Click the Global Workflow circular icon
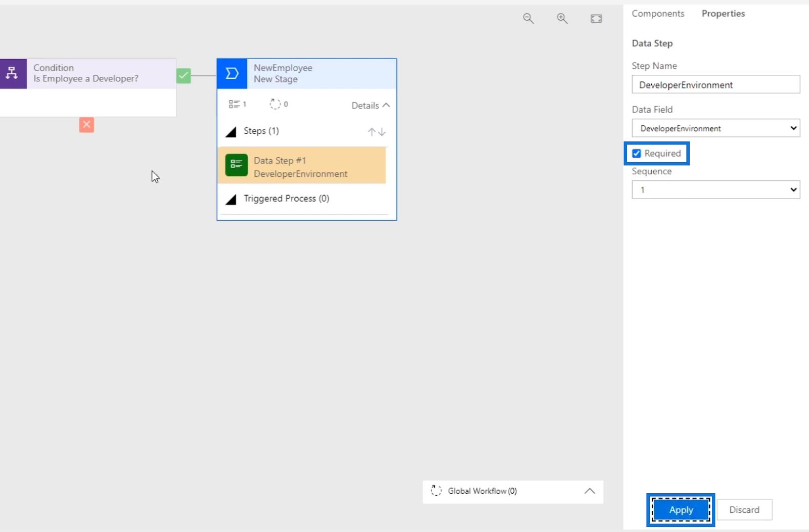 (x=436, y=491)
